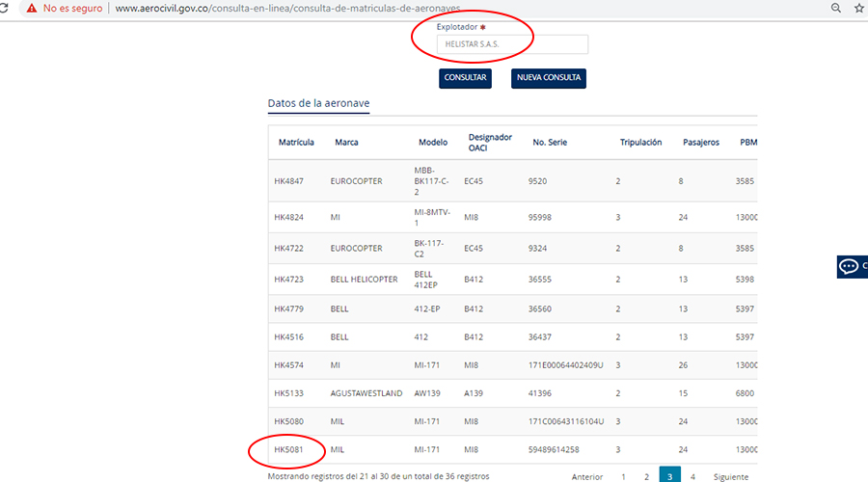Go to results page 1

(x=623, y=476)
